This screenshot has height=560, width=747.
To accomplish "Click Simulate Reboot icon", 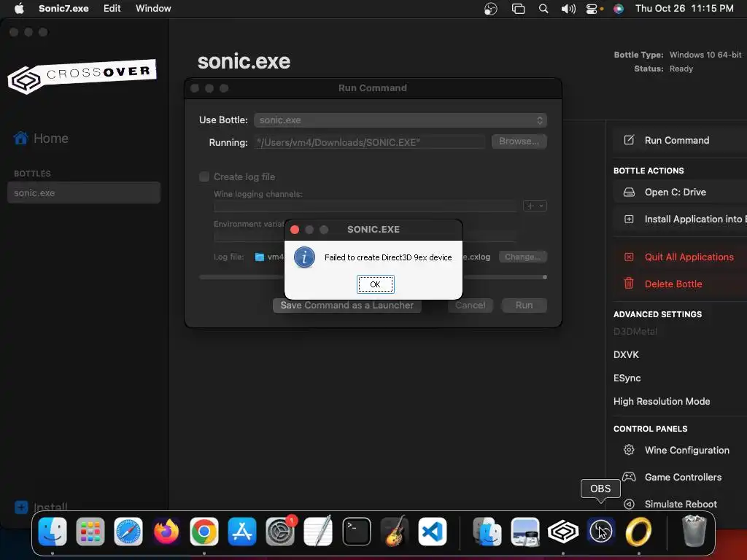I will tap(629, 504).
